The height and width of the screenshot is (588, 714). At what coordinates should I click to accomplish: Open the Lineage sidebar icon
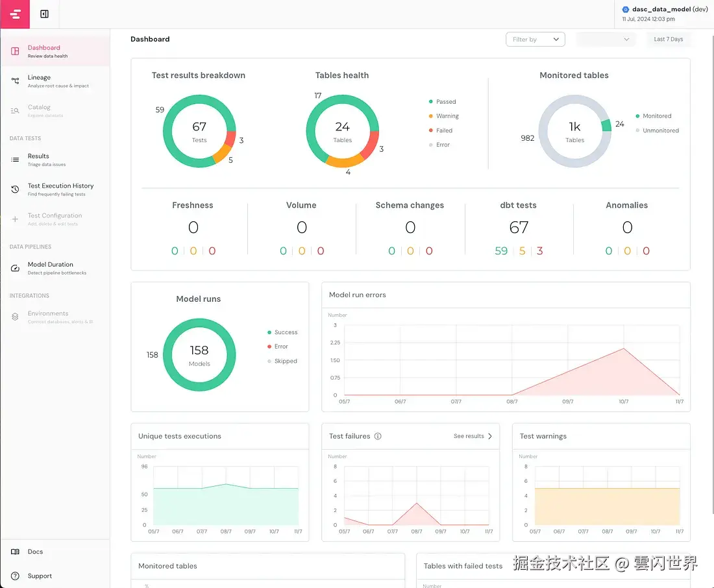tap(15, 81)
